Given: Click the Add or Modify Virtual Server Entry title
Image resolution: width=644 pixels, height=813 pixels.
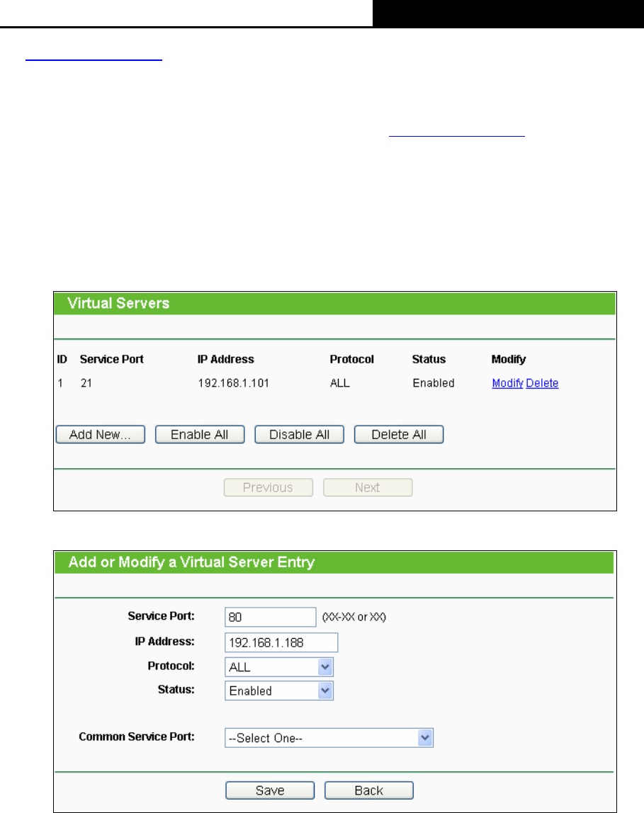Looking at the screenshot, I should (x=192, y=562).
